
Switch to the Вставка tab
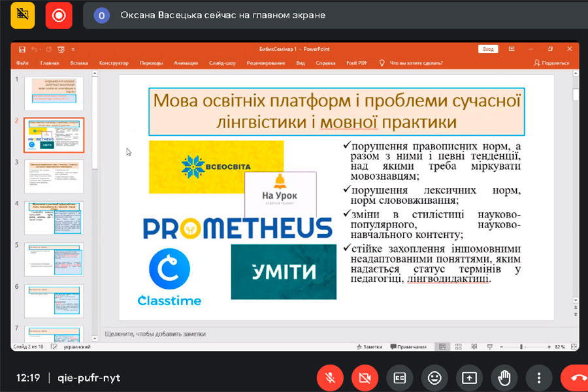tap(79, 63)
